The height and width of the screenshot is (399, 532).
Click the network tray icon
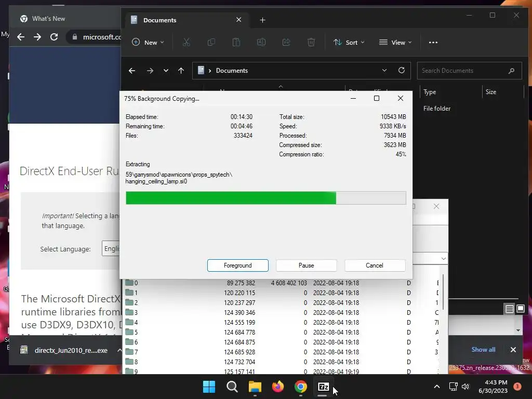coord(453,387)
